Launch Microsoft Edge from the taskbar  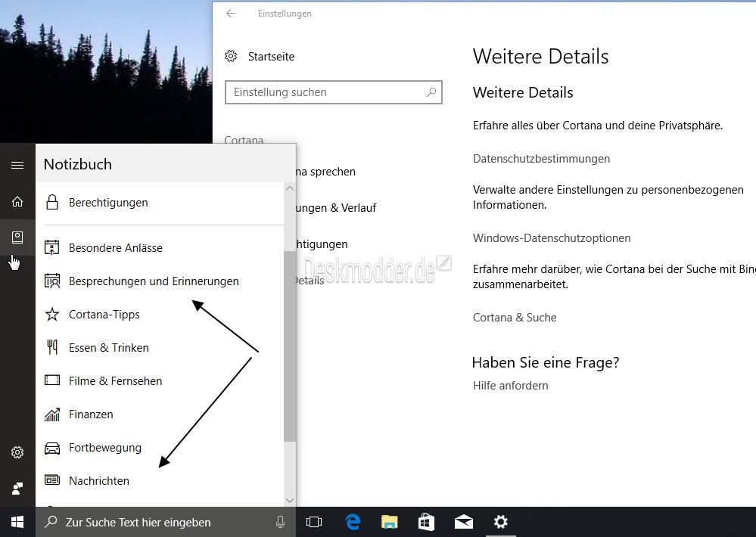tap(353, 522)
